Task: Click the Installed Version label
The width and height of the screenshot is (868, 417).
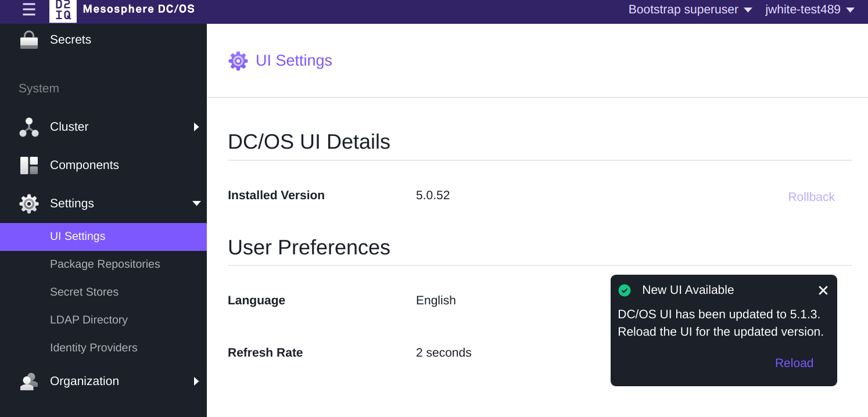Action: tap(276, 195)
